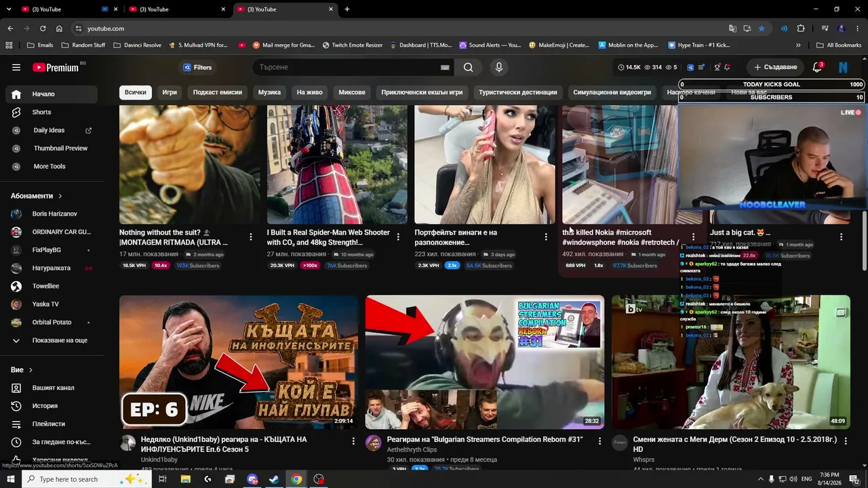868x488 pixels.
Task: Open Thumbnail Preview in the sidebar
Action: point(52,148)
